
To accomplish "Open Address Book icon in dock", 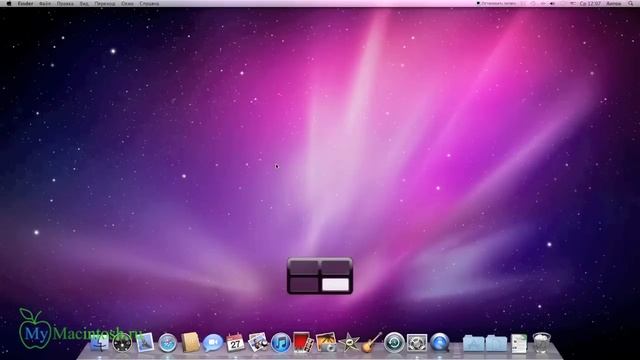I will tap(190, 342).
